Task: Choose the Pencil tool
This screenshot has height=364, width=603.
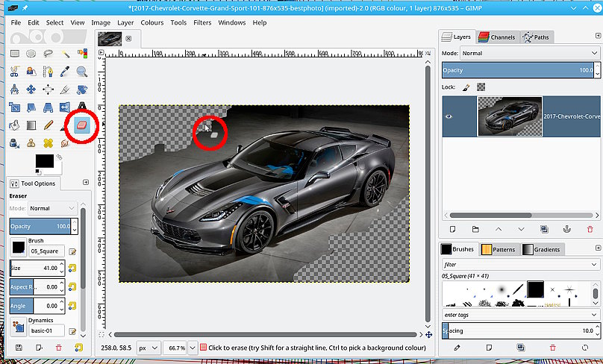Action: pyautogui.click(x=48, y=125)
